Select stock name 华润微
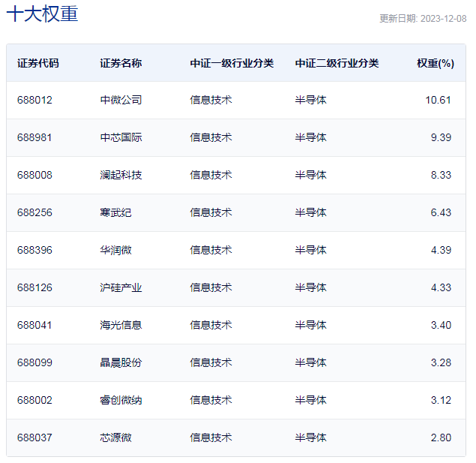 115,250
